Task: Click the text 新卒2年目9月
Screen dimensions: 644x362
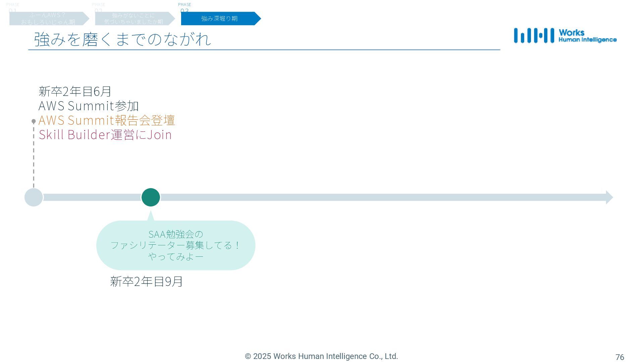Action: (x=147, y=281)
